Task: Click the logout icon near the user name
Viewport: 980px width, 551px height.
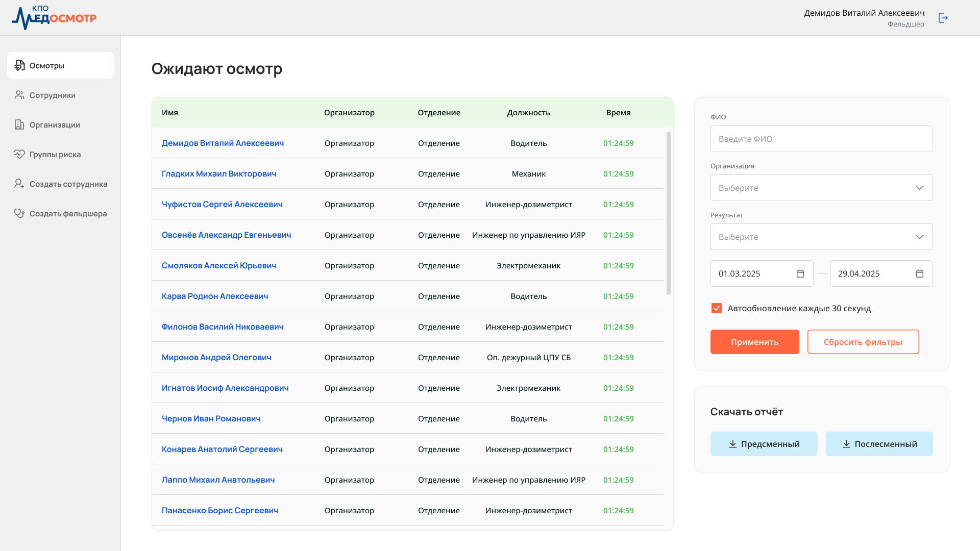Action: click(x=943, y=18)
